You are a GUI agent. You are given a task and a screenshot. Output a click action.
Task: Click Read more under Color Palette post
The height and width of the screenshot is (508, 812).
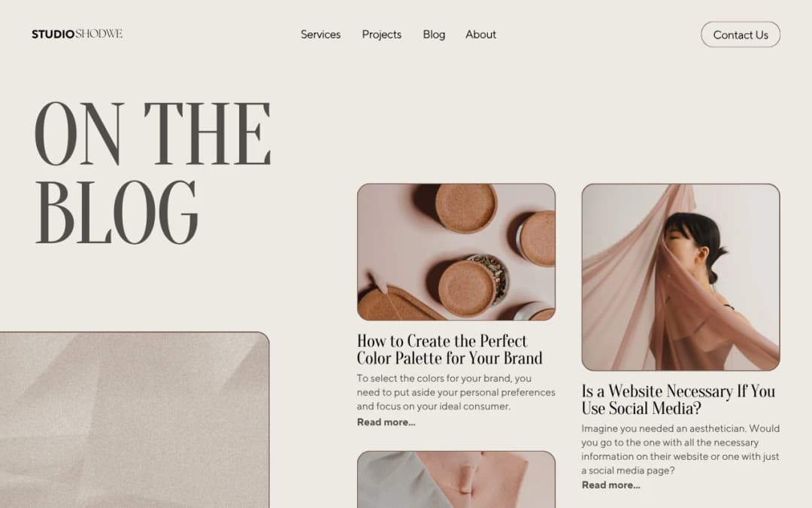click(386, 422)
